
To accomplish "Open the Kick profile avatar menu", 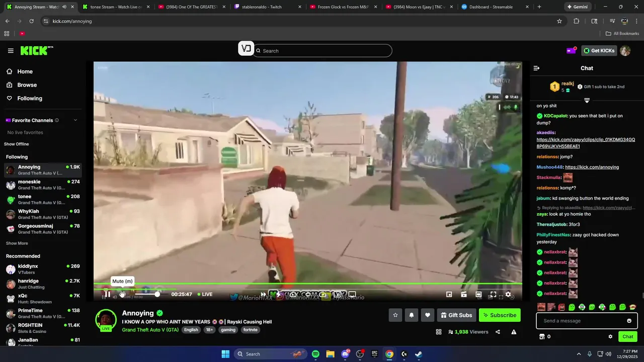I will pos(625,50).
